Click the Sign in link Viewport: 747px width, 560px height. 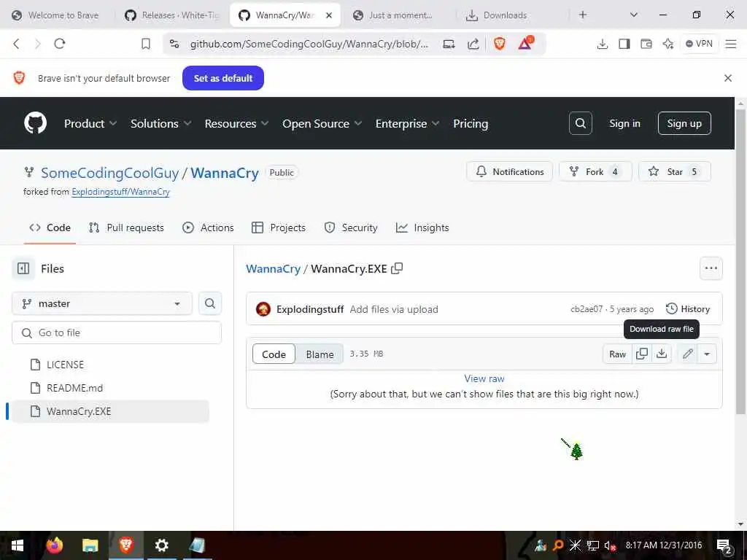[x=624, y=123]
